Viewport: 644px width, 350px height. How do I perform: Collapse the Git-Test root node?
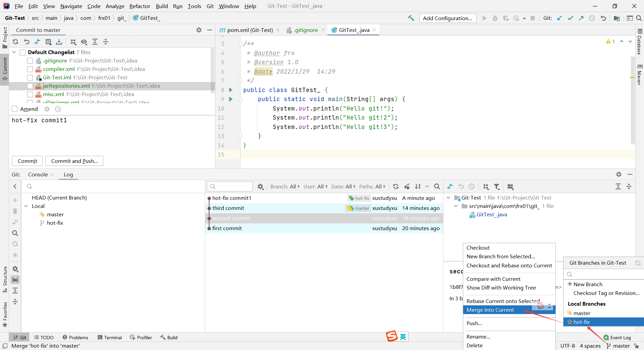click(448, 198)
